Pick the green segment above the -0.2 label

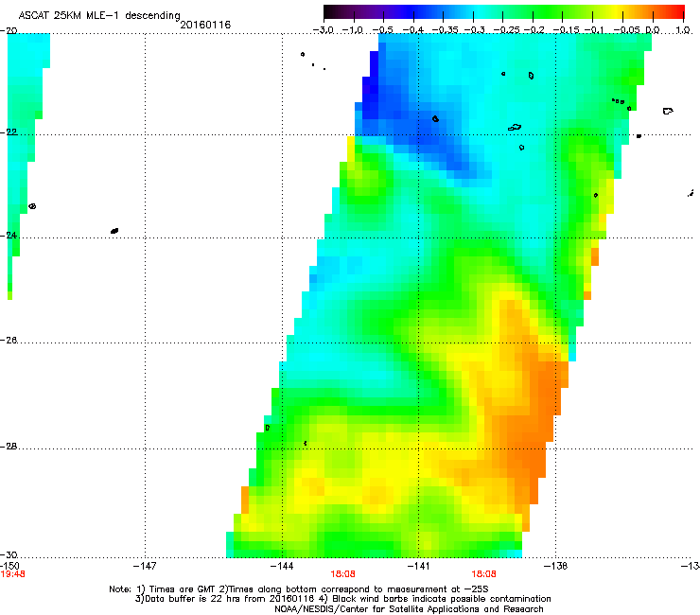pos(533,11)
